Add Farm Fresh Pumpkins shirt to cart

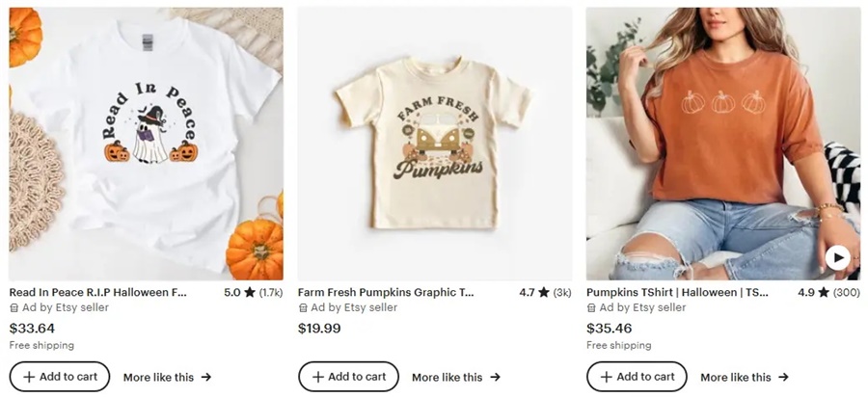348,377
